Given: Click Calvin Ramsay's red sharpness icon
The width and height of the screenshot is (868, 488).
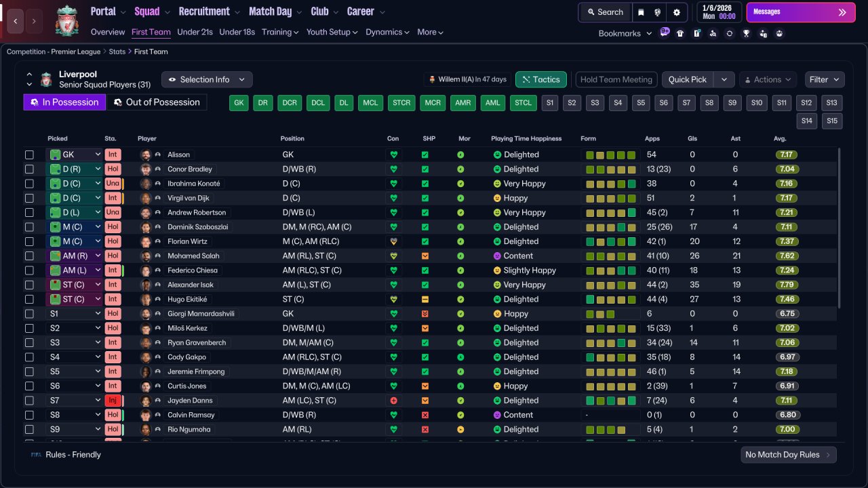Looking at the screenshot, I should pos(425,415).
